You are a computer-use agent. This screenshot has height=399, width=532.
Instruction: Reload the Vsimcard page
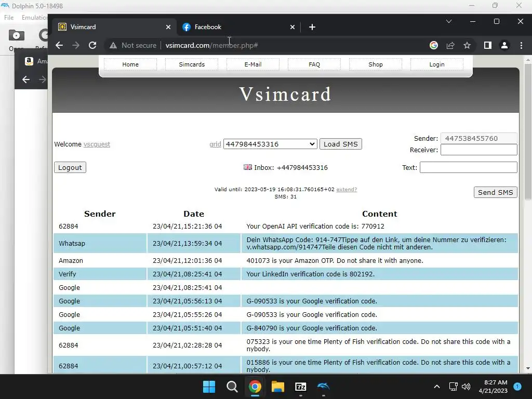coord(92,45)
